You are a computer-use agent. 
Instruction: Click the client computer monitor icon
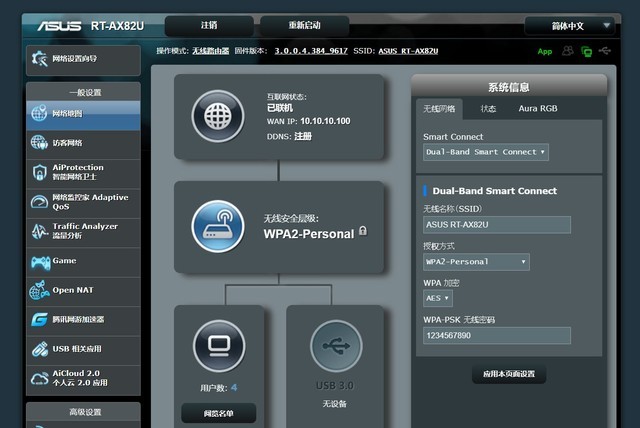[219, 346]
